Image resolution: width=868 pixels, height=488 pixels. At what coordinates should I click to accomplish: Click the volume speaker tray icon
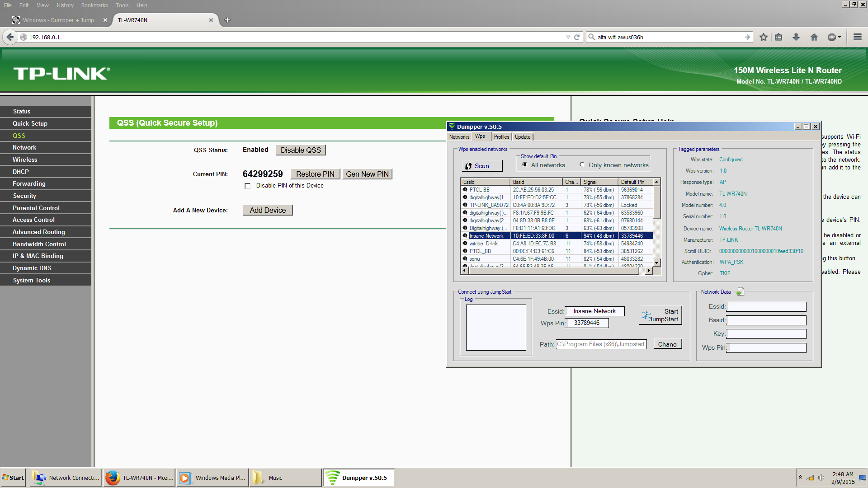(821, 478)
